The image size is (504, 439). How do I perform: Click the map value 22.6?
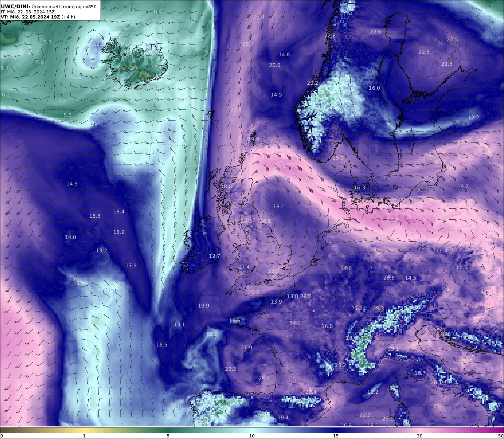tap(376, 31)
